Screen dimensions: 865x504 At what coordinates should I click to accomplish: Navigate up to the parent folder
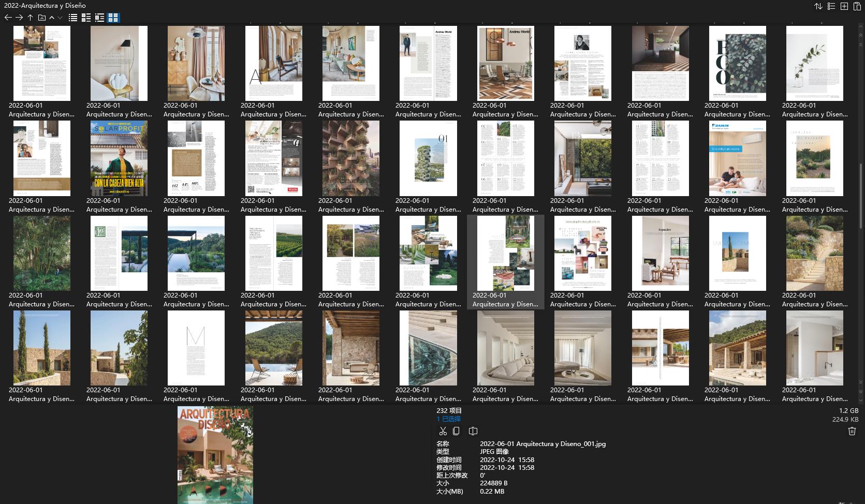click(31, 17)
